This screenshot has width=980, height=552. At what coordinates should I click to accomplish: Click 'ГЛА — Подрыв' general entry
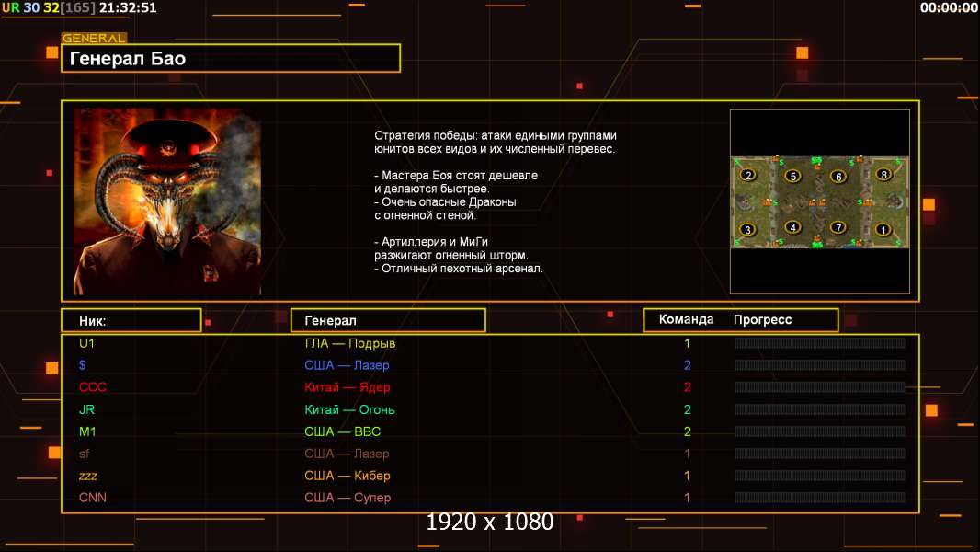click(350, 343)
